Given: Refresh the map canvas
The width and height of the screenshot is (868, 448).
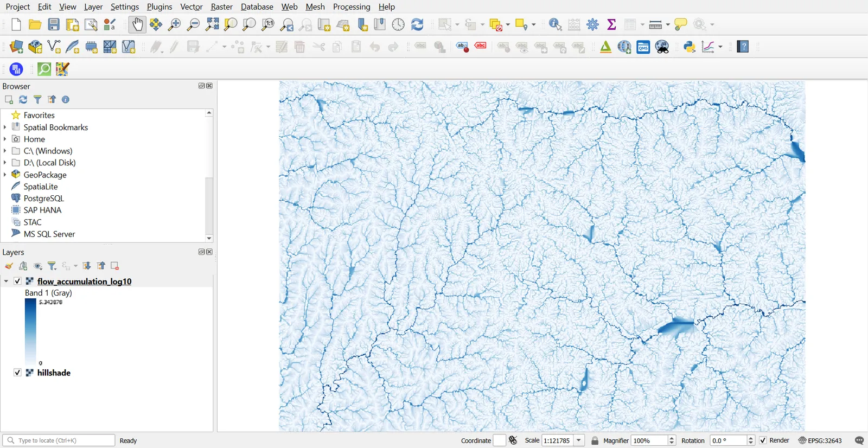Looking at the screenshot, I should pos(417,24).
